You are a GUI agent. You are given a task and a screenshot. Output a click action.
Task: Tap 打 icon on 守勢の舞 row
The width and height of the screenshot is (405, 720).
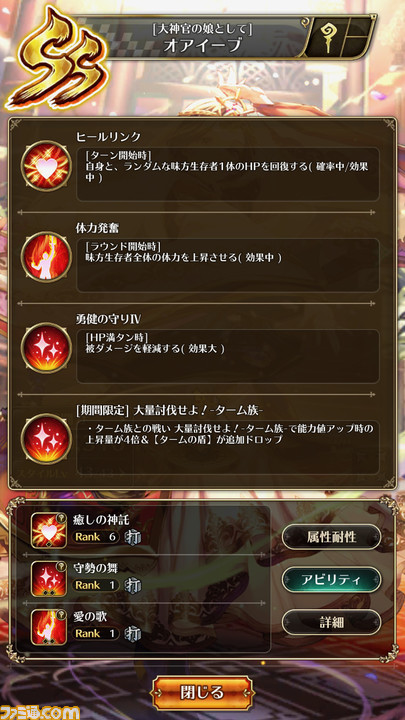132,585
